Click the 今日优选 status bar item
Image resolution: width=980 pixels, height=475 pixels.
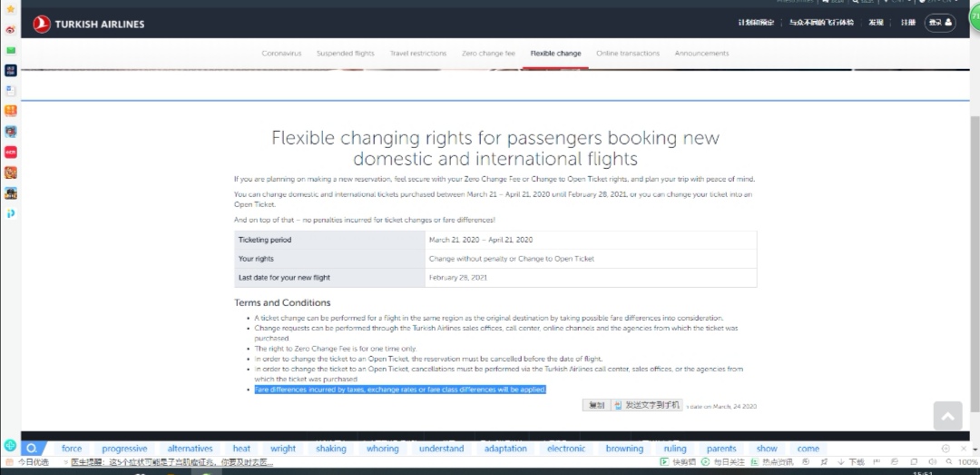pos(27,462)
